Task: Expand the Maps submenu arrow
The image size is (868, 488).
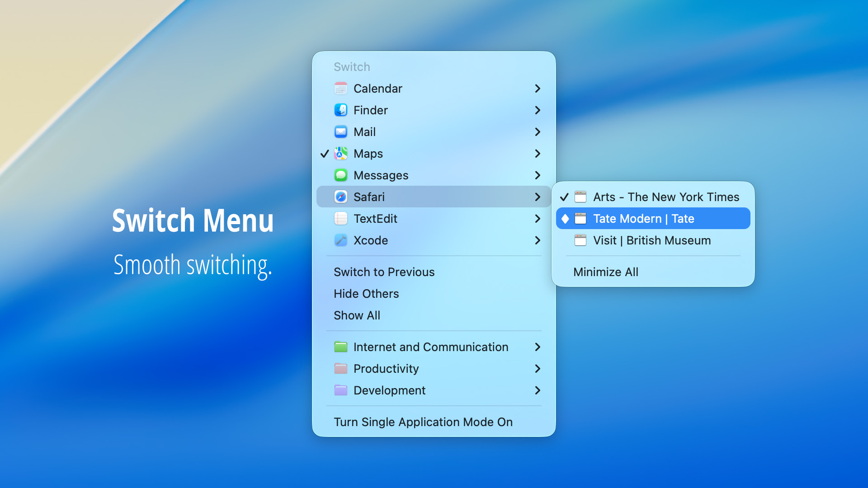Action: 538,154
